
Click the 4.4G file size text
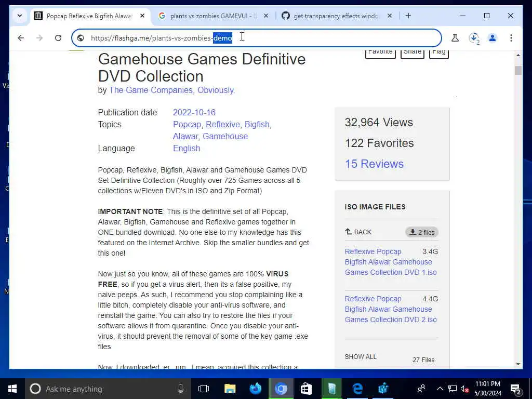coord(430,299)
